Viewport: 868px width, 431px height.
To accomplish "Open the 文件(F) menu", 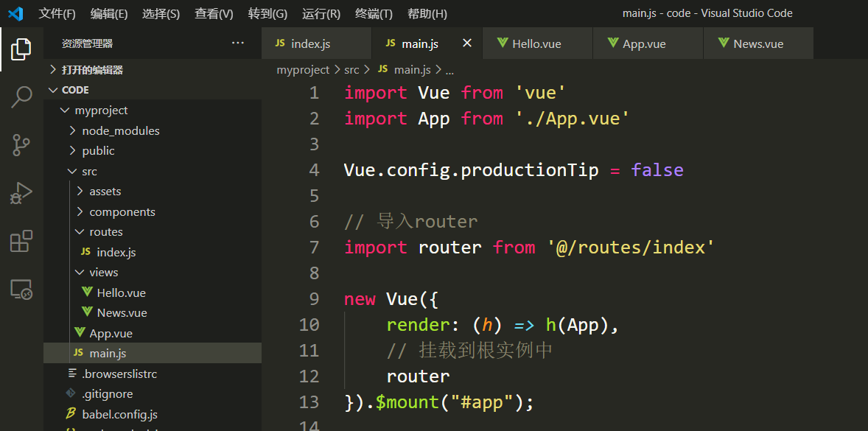I will tap(57, 14).
